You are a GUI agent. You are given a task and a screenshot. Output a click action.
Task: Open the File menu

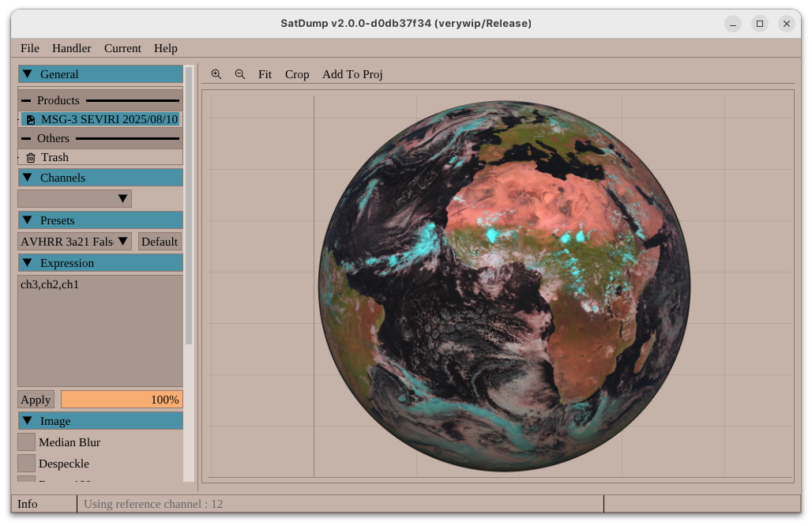pyautogui.click(x=30, y=48)
